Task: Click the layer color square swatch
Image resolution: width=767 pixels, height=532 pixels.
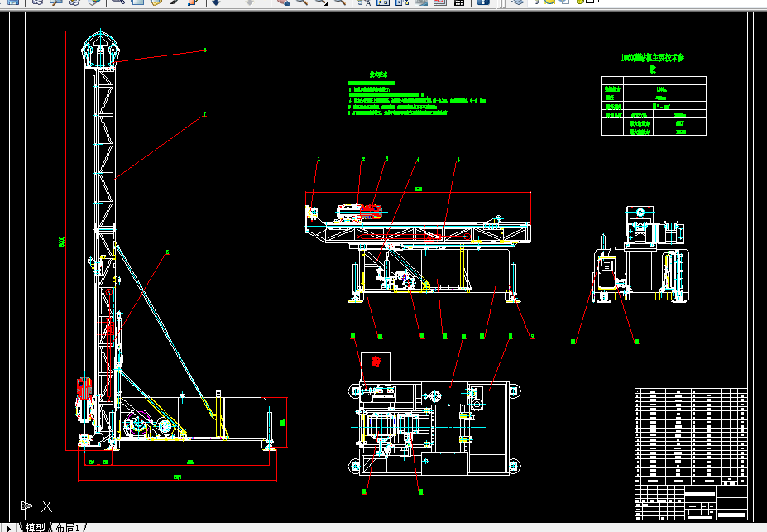Action: point(590,2)
